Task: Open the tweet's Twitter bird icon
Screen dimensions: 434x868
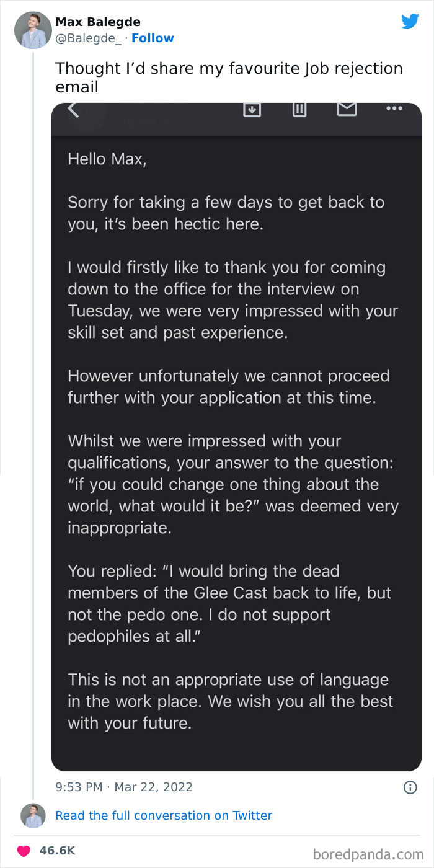Action: pos(410,20)
